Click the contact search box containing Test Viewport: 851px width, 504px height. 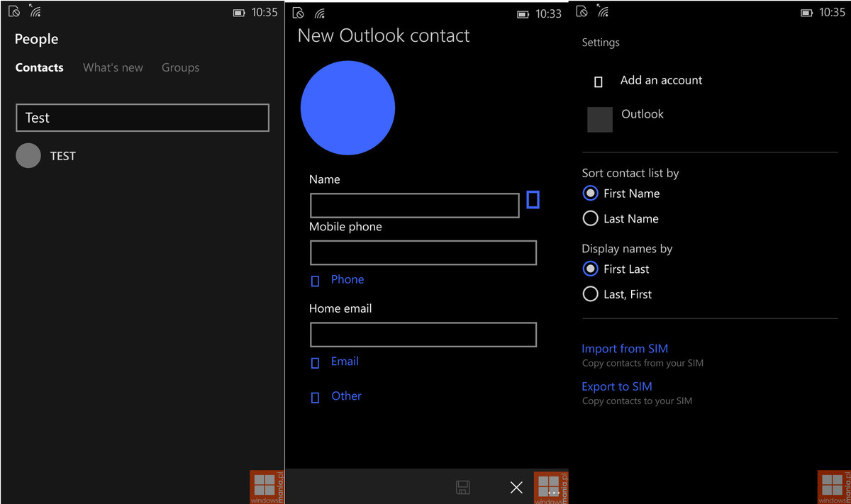point(143,118)
